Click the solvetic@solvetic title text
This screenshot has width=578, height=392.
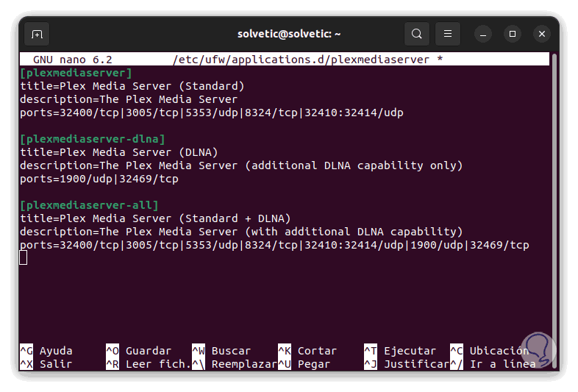coord(288,34)
